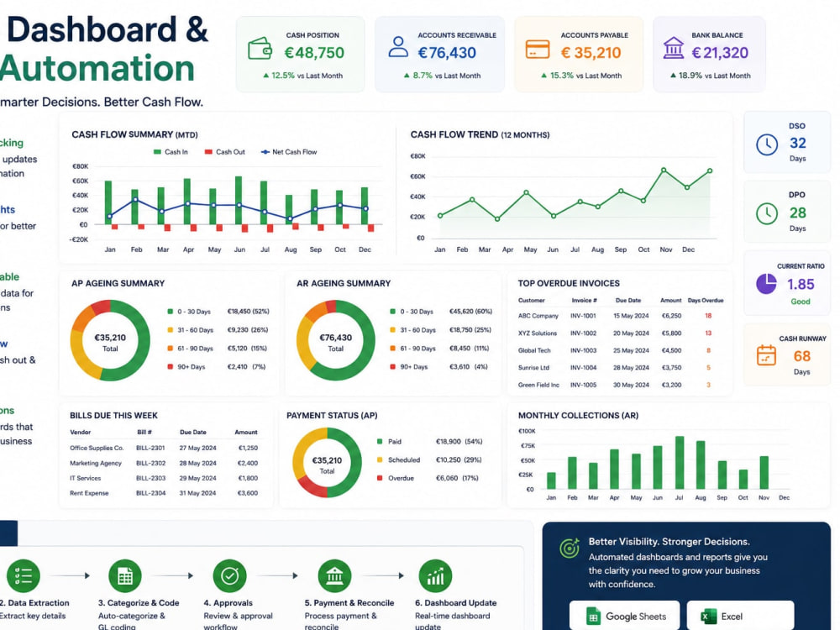Click the Dashboard Update chart icon
The image size is (840, 630).
pos(435,576)
